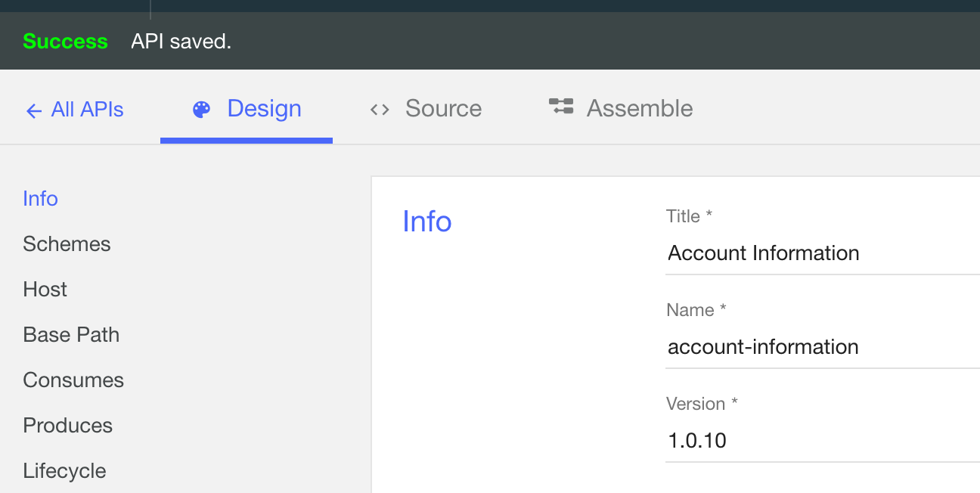This screenshot has height=493, width=980.
Task: Click the code brackets icon on the Source tab
Action: point(380,110)
